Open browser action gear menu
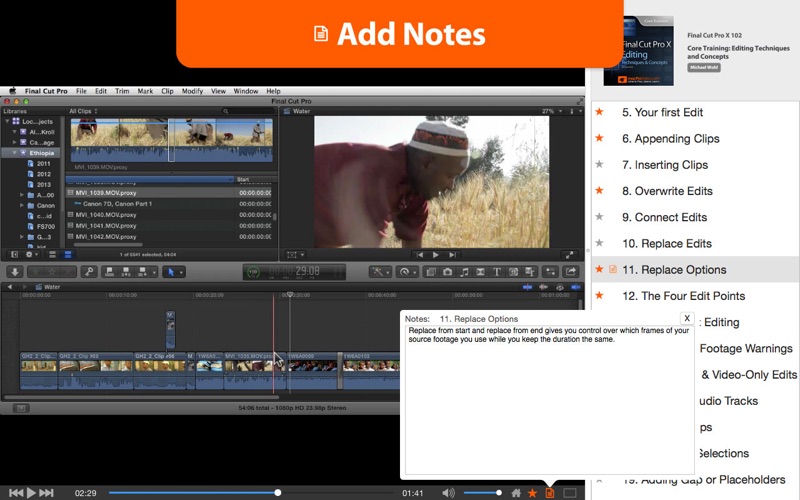The image size is (800, 500). (x=32, y=254)
